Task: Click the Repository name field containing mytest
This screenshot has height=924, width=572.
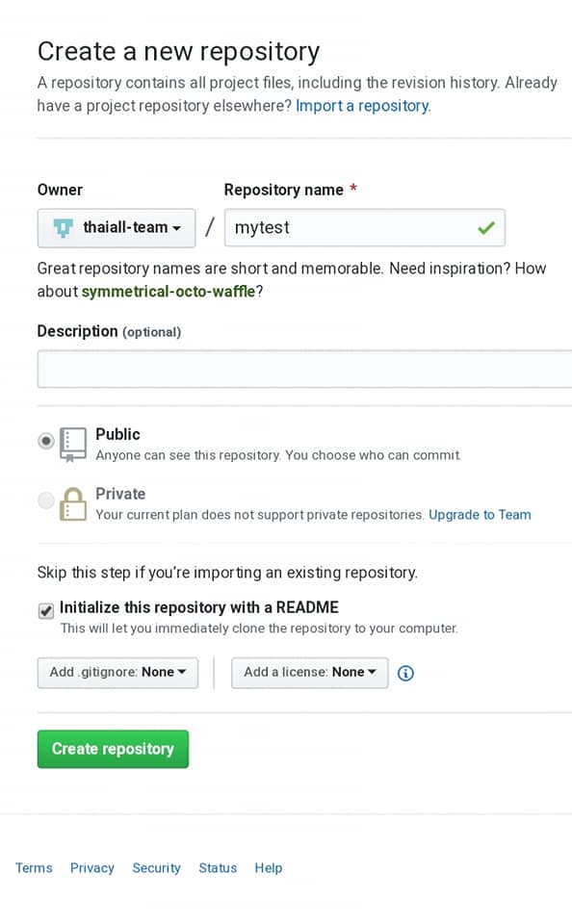Action: click(x=364, y=227)
